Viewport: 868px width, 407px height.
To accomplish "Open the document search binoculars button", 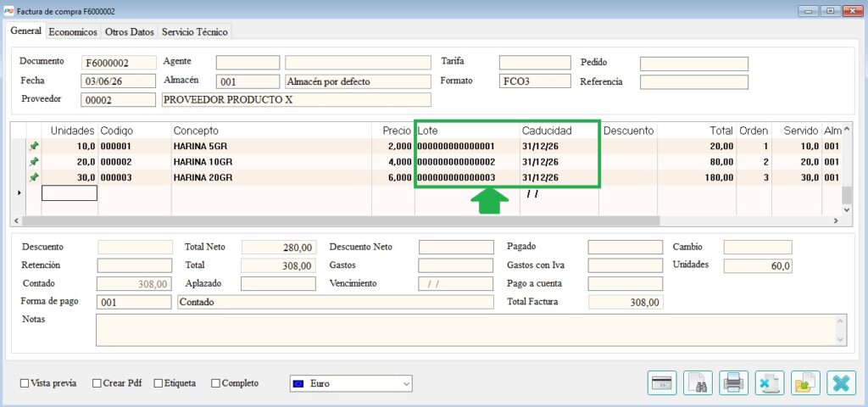I will 698,382.
